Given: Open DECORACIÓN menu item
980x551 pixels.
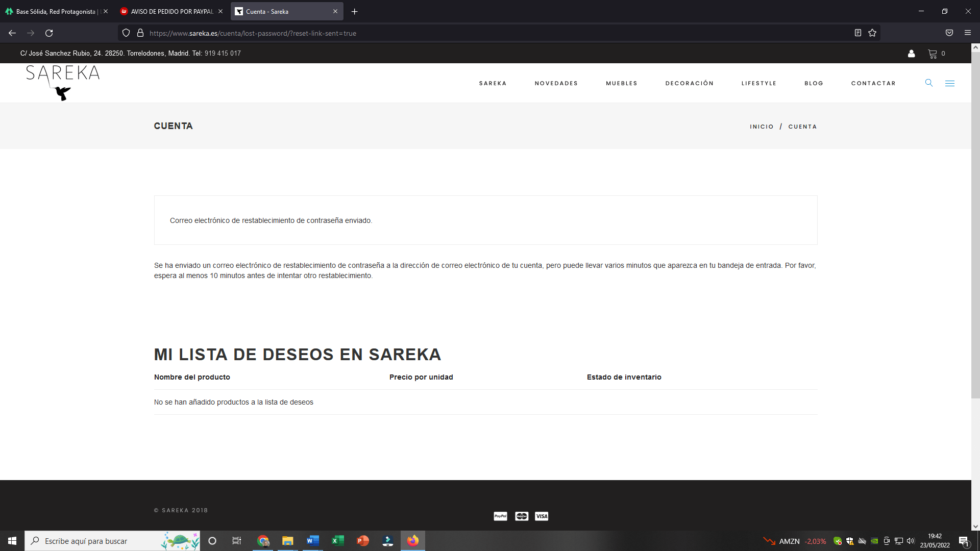Looking at the screenshot, I should (x=690, y=83).
